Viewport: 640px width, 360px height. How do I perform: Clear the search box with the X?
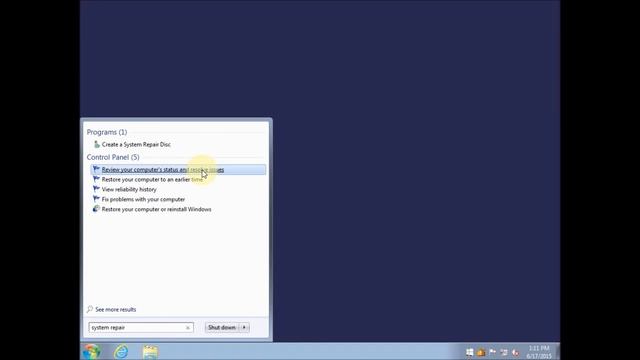pyautogui.click(x=188, y=328)
